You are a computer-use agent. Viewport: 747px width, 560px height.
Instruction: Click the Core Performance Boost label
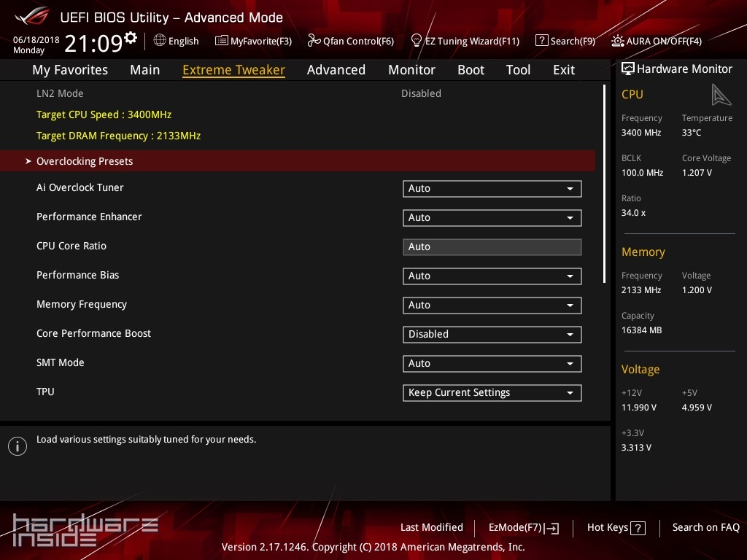pyautogui.click(x=93, y=333)
